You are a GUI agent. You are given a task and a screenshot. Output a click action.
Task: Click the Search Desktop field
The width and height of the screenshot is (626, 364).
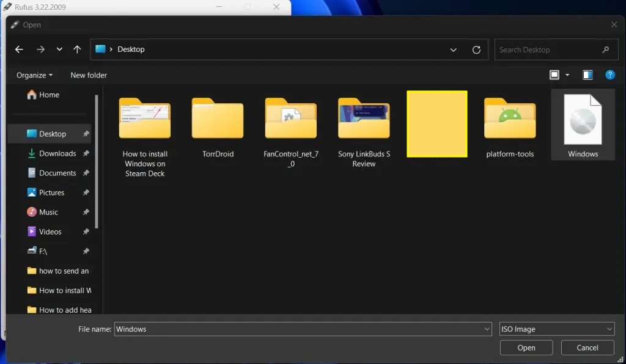coord(556,50)
